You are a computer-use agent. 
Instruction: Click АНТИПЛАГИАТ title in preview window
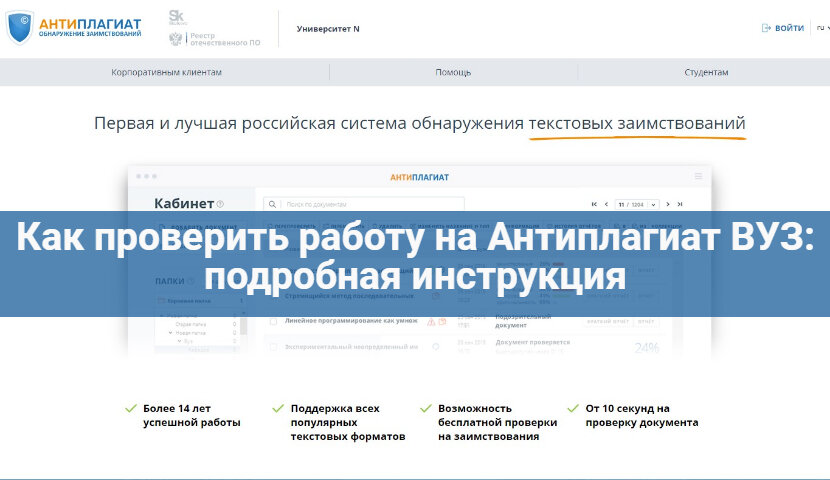point(419,177)
